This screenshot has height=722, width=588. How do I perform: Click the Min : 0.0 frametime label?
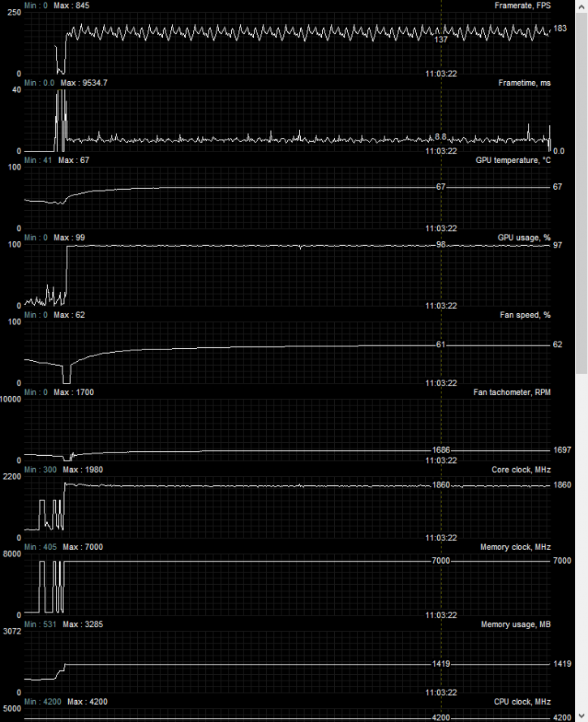(x=39, y=83)
